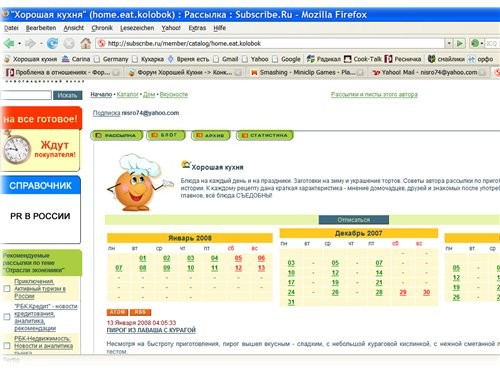Open the green СТАТИСТИКА tab button

click(x=265, y=135)
